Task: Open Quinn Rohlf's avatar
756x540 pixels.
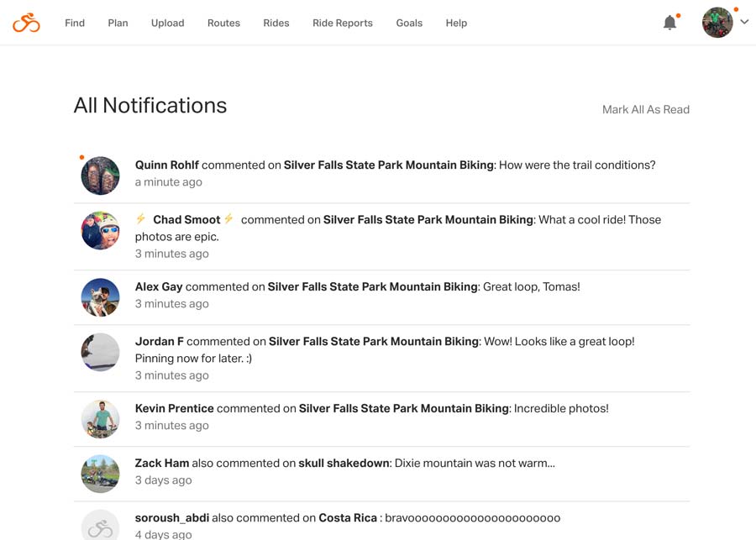Action: click(100, 176)
